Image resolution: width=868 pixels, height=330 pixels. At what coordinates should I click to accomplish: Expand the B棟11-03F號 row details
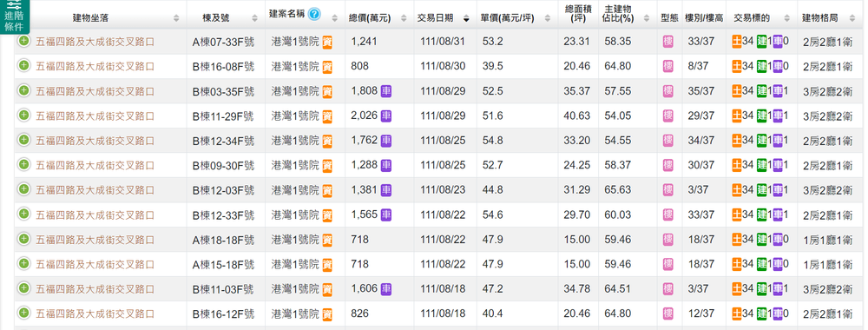(23, 288)
